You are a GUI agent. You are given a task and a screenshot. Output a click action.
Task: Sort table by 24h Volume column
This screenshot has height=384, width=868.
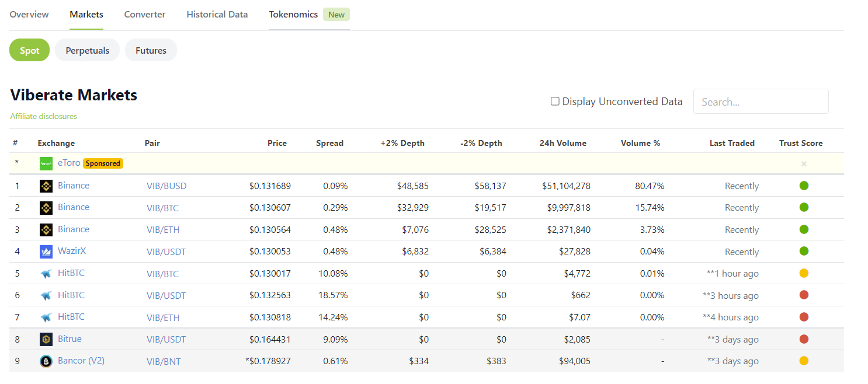pos(563,143)
